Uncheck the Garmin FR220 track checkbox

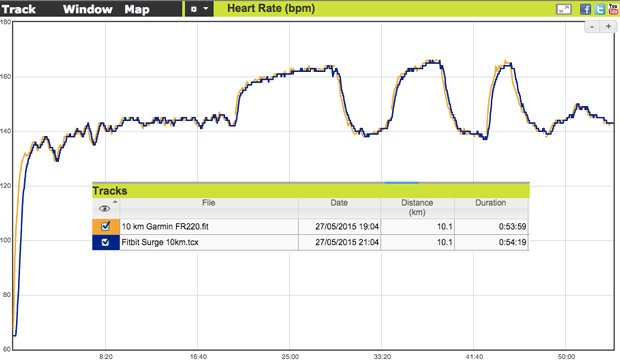[105, 226]
